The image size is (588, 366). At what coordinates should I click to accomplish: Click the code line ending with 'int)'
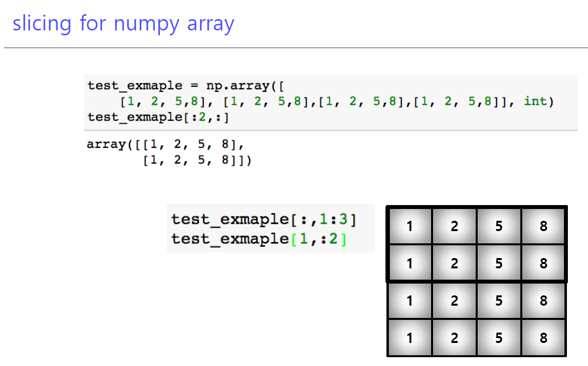tap(337, 101)
